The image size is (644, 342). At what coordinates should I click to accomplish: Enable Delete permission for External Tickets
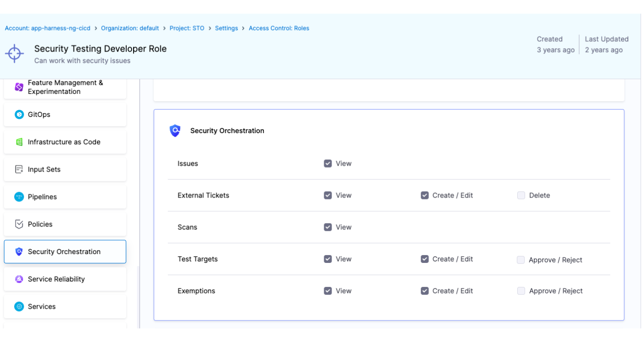pos(521,196)
